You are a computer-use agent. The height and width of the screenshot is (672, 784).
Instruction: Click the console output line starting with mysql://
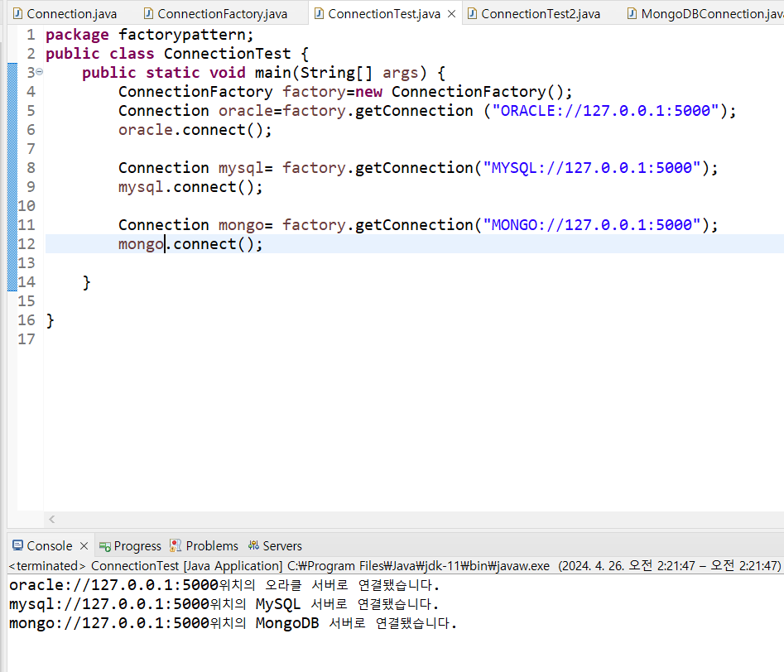pos(224,604)
